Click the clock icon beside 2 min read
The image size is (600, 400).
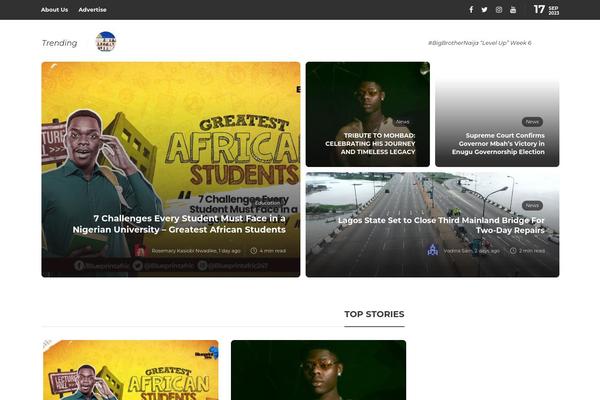(513, 251)
